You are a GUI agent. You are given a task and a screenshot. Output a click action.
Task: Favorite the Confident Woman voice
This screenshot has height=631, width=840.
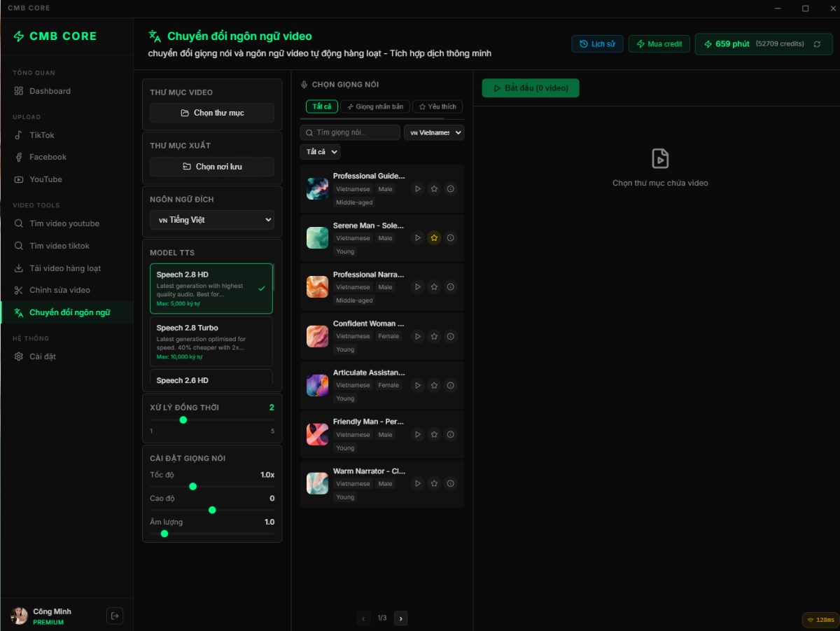pyautogui.click(x=434, y=336)
